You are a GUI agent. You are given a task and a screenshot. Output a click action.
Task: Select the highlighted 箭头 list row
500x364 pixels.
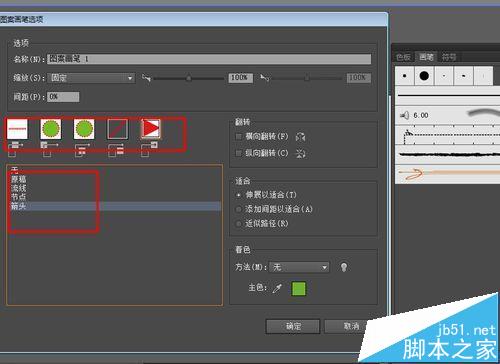115,206
